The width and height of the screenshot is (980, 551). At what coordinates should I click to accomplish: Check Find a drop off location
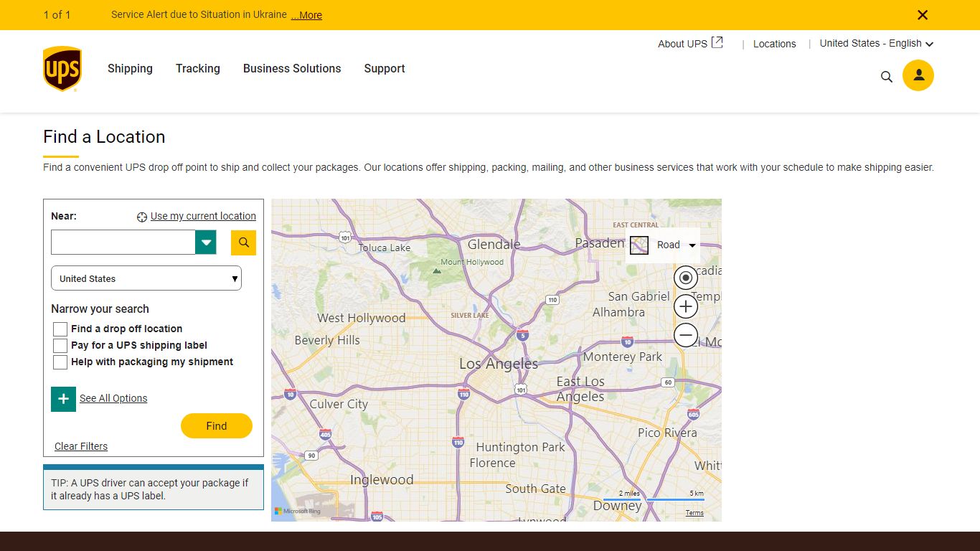point(60,329)
